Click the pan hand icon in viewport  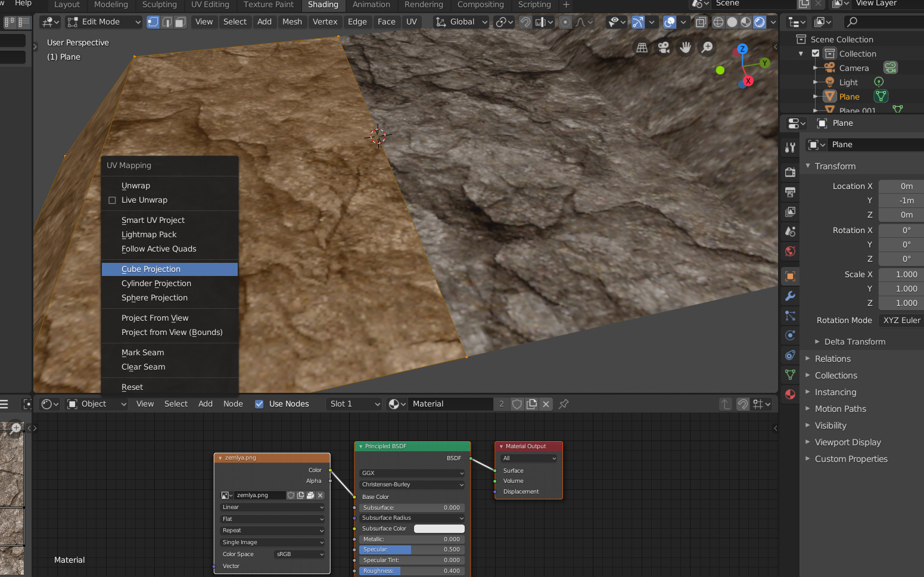point(685,48)
